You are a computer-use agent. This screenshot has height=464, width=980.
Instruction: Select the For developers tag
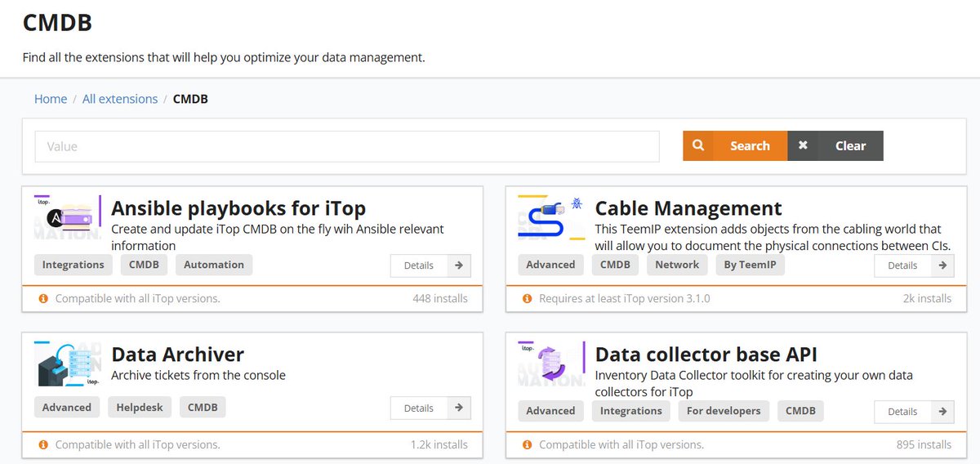(724, 411)
